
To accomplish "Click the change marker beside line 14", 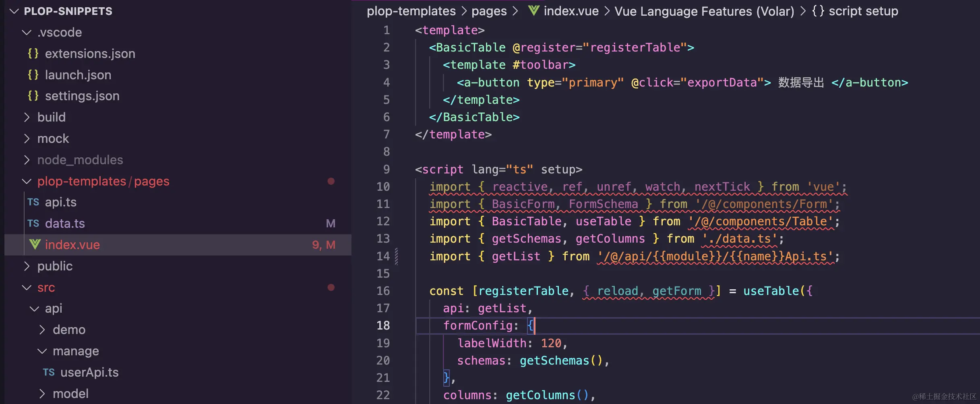I will tap(397, 256).
